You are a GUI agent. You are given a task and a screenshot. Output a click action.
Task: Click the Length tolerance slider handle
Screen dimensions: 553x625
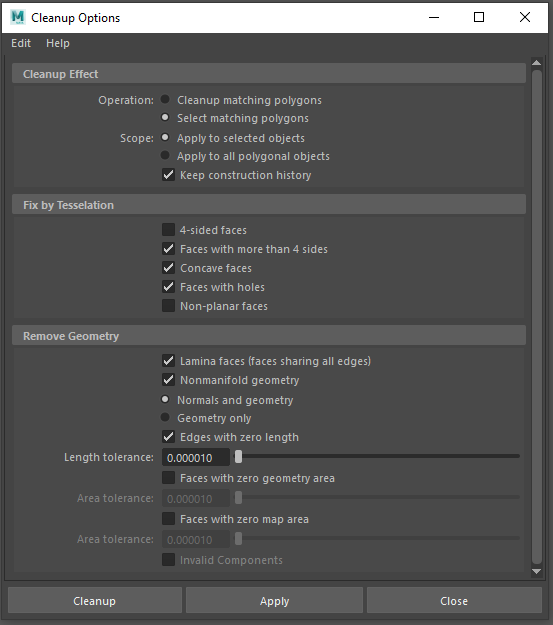[238, 456]
